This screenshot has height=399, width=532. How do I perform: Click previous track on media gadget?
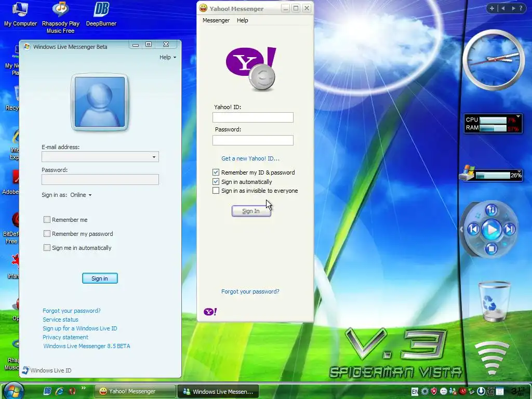point(473,229)
